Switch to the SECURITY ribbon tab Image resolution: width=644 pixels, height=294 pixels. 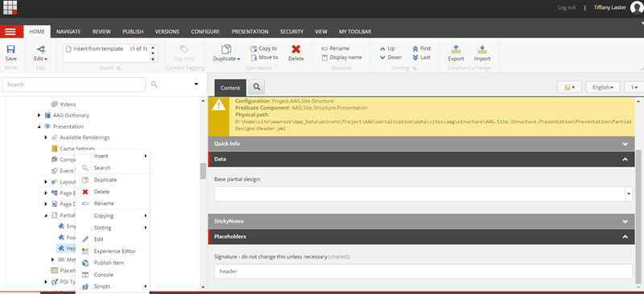click(291, 31)
